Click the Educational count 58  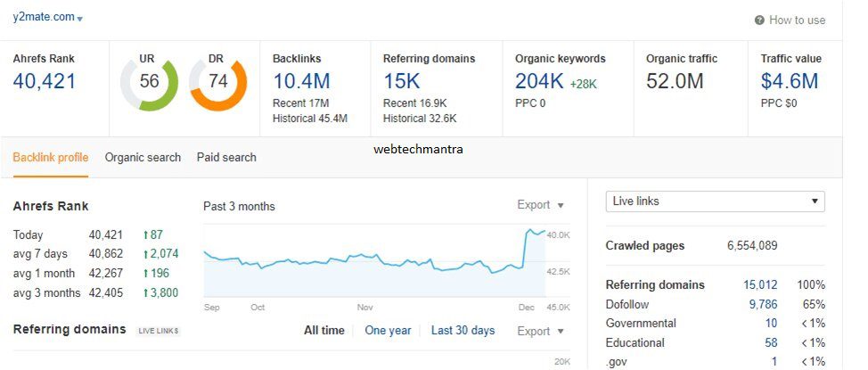click(x=771, y=343)
